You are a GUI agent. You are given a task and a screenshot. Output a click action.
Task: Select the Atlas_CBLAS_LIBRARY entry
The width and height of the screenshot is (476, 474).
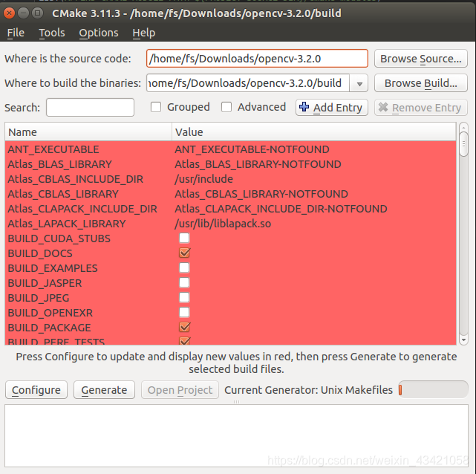click(x=63, y=194)
